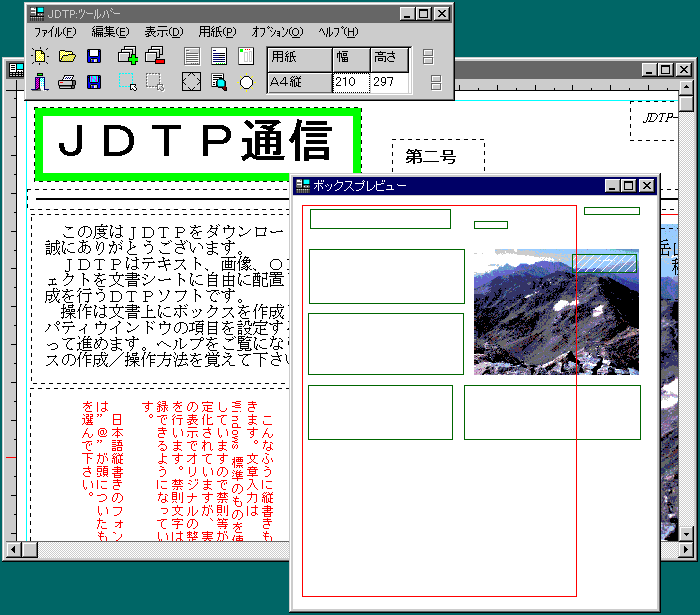Screen dimensions: 700x615
Task: Select the A4縦 paper size cell
Action: (x=300, y=83)
